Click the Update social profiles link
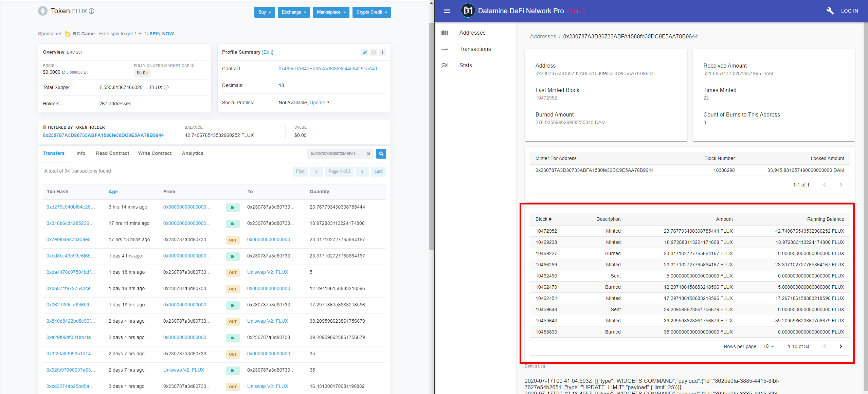This screenshot has height=394, width=868. coord(317,103)
